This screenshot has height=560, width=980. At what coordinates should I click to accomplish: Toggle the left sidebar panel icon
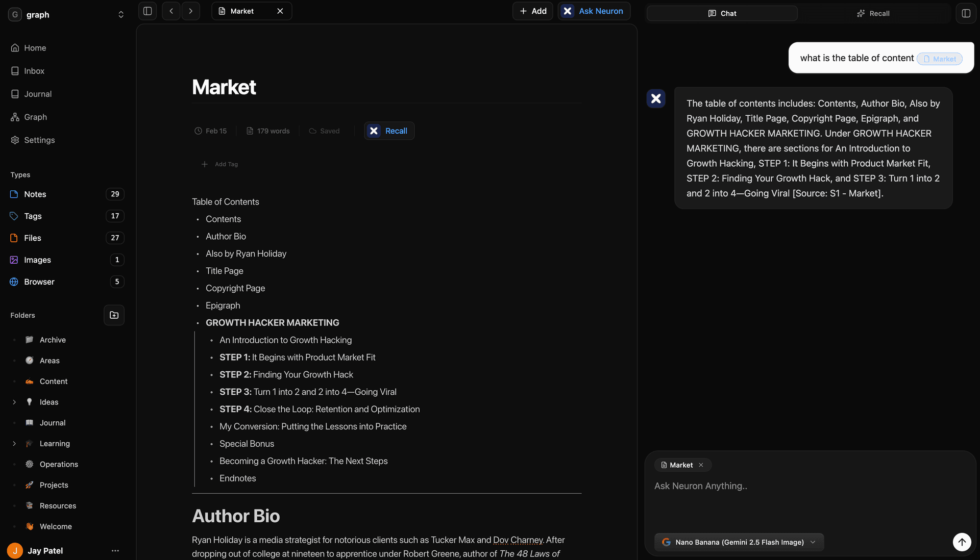pyautogui.click(x=148, y=11)
